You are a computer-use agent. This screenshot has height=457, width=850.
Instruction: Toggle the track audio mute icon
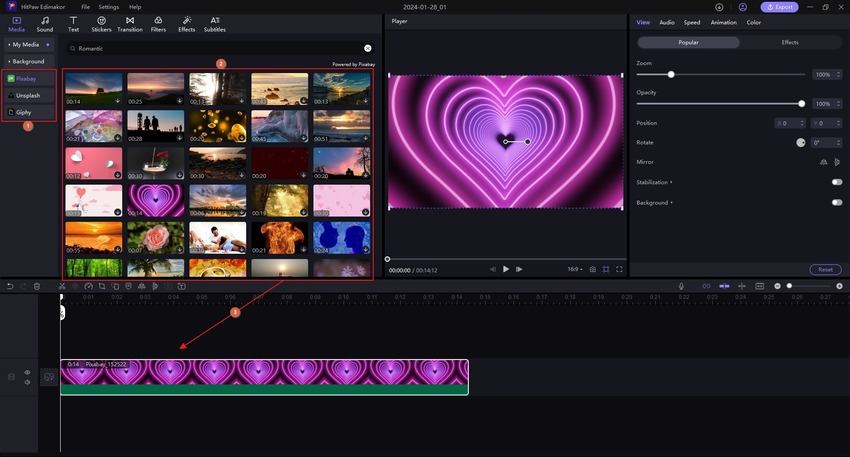27,382
